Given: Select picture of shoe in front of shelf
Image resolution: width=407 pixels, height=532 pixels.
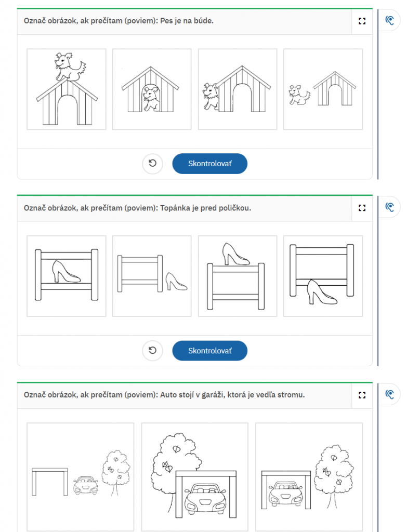Looking at the screenshot, I should (323, 276).
